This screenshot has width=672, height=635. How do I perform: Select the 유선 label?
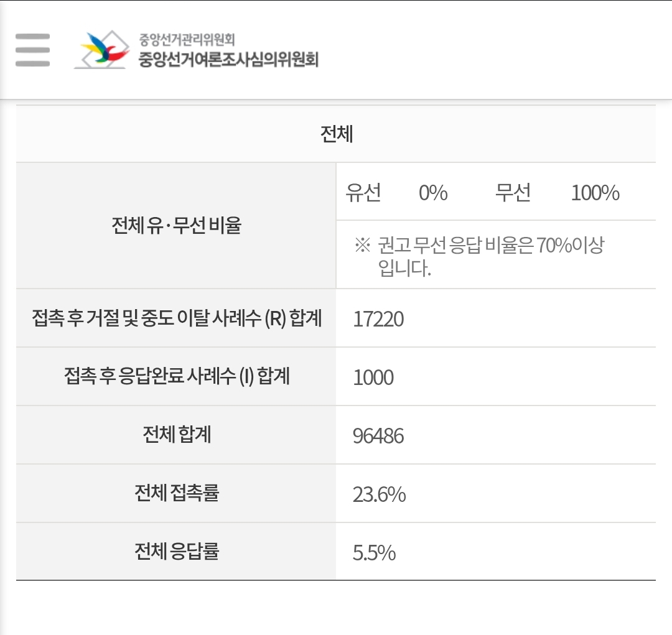364,193
